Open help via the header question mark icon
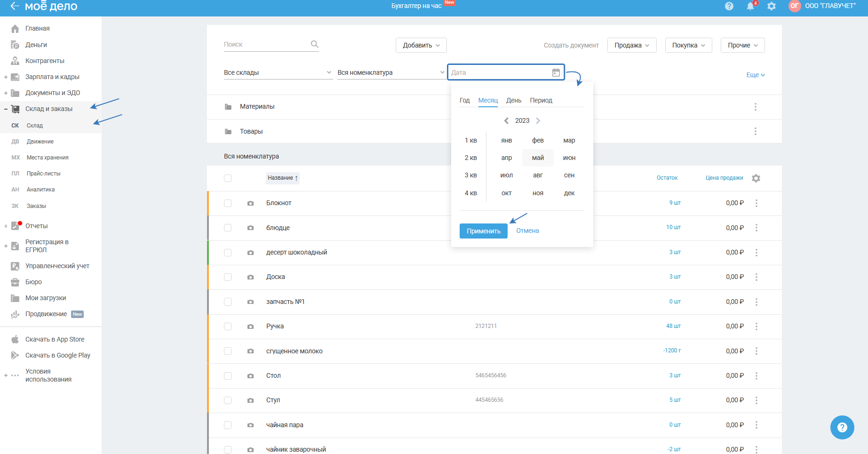868x454 pixels. (x=729, y=6)
